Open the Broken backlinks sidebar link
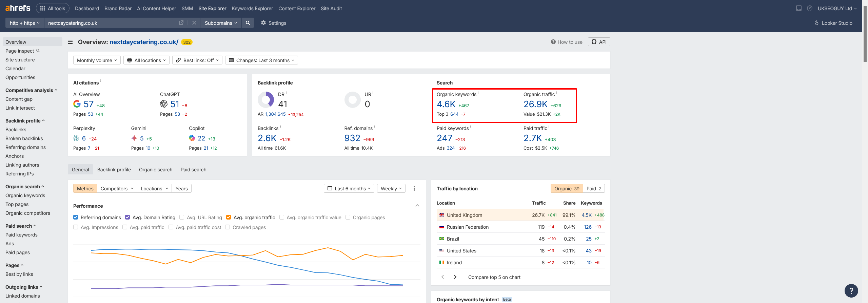This screenshot has width=868, height=303. pyautogui.click(x=24, y=138)
